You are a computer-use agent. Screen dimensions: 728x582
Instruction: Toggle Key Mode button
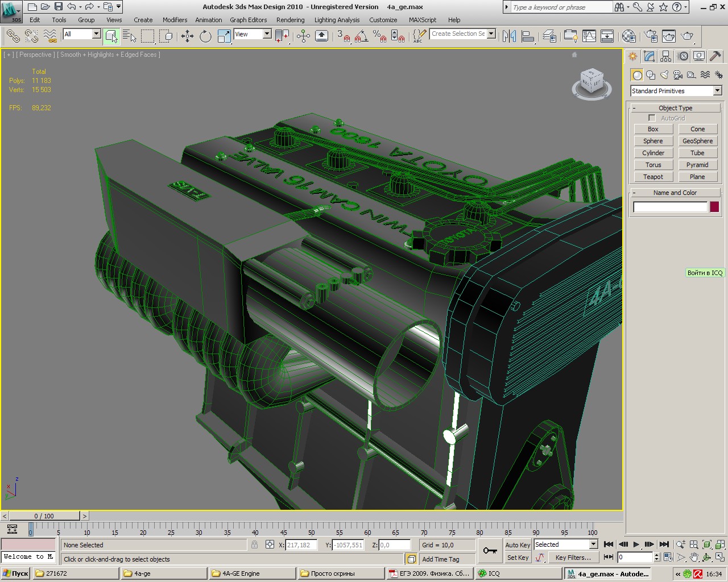[x=609, y=558]
